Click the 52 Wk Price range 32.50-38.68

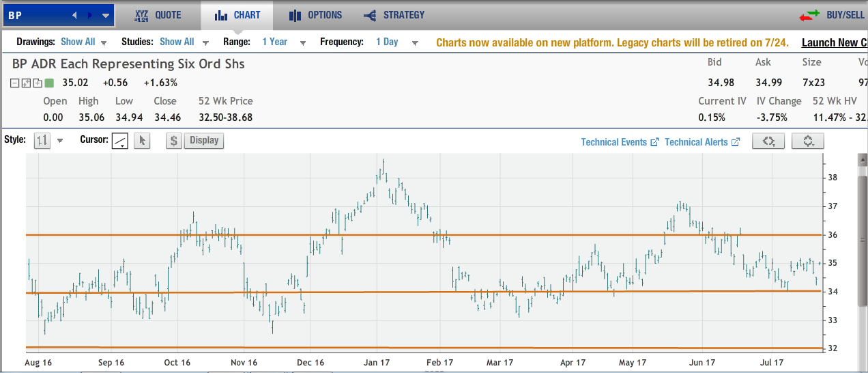point(226,118)
